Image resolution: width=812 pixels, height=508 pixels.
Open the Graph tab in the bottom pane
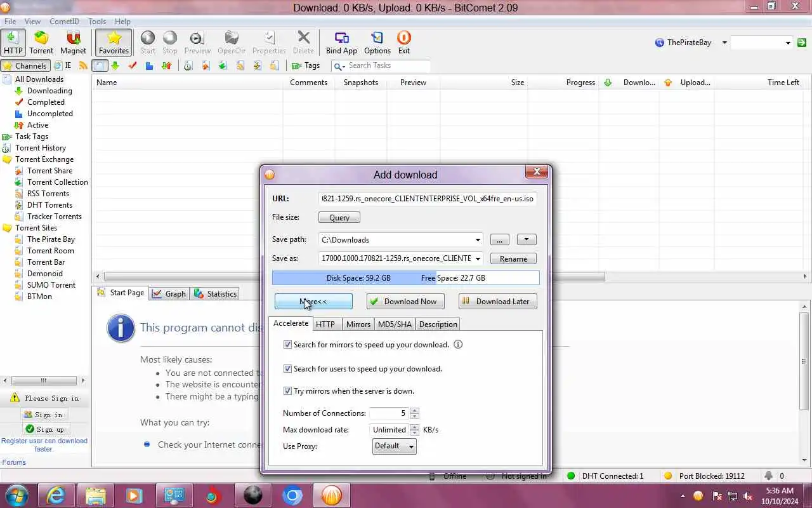pyautogui.click(x=169, y=293)
